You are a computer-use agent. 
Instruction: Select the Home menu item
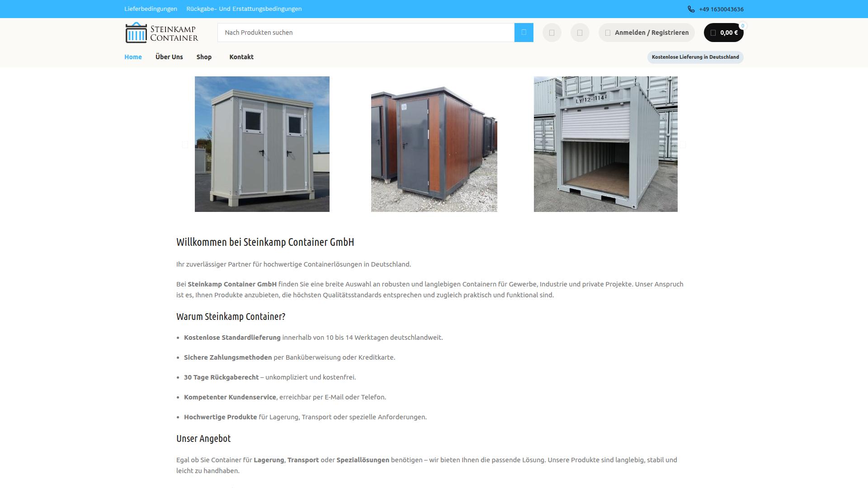click(133, 57)
